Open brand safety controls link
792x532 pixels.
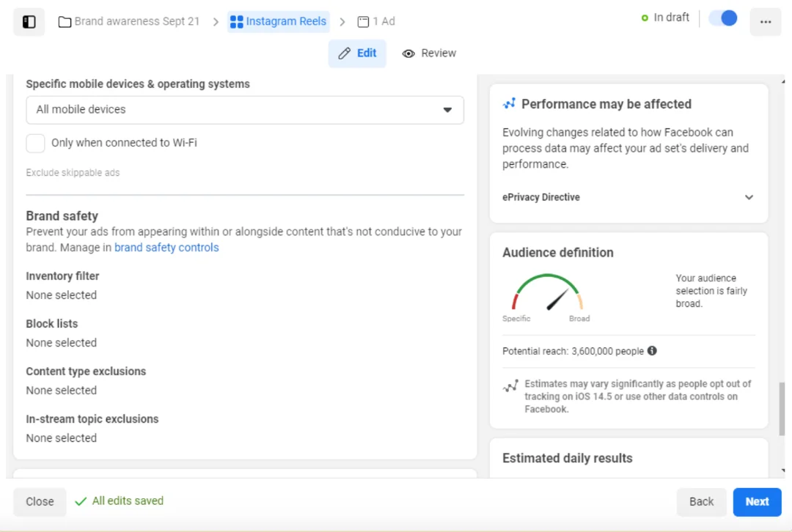(166, 248)
